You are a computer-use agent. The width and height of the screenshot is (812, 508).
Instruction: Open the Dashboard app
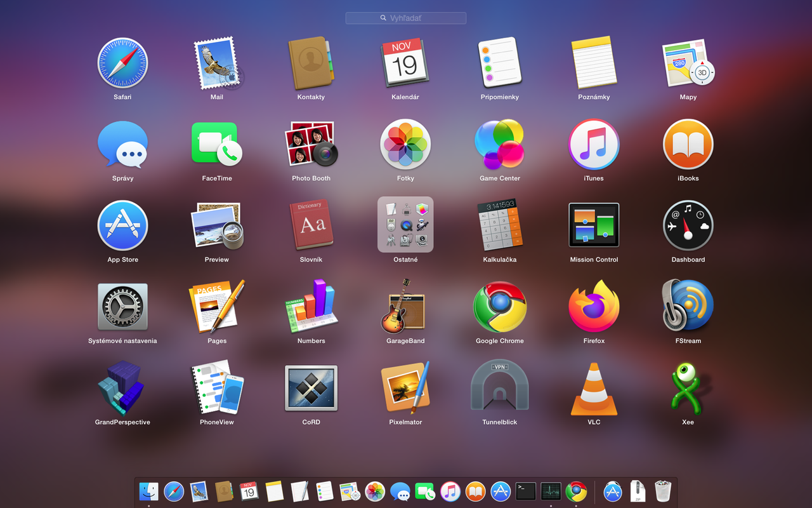(688, 225)
